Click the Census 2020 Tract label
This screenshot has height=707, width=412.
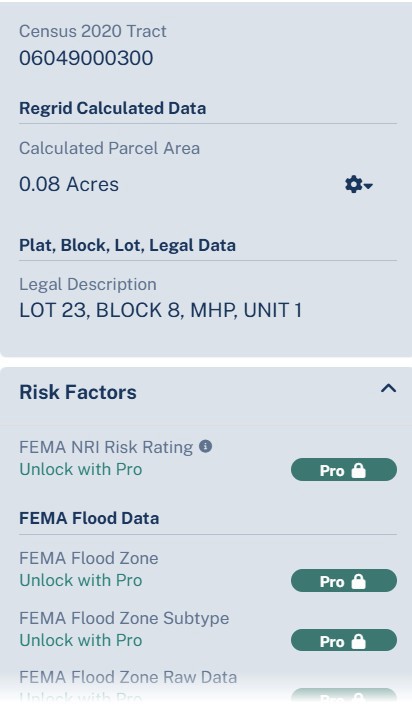click(x=93, y=31)
